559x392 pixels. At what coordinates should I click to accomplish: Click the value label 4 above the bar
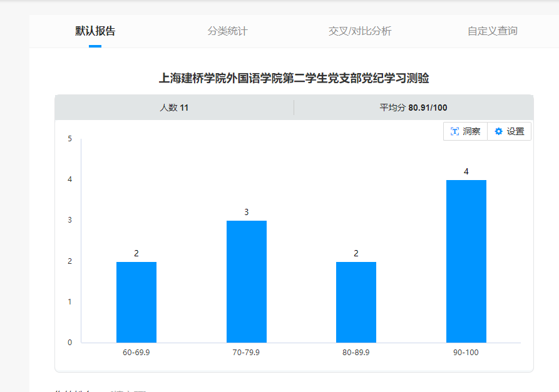(466, 171)
